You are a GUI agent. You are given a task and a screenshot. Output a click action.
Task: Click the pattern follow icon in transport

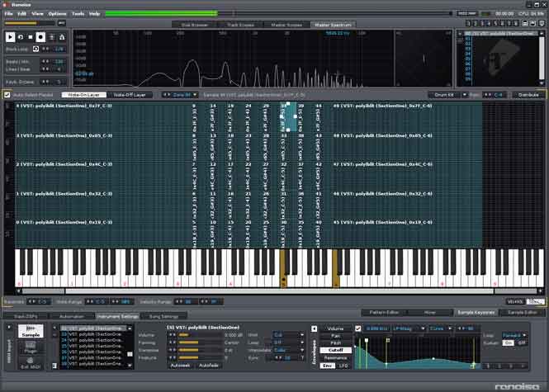pyautogui.click(x=51, y=37)
